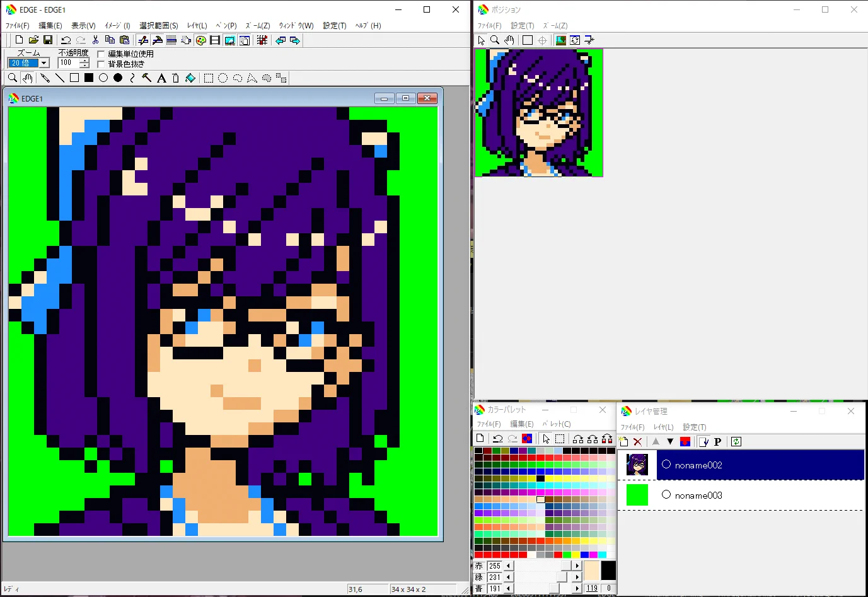Select the magnifier zoom tool in EDGE toolbar

coord(12,78)
